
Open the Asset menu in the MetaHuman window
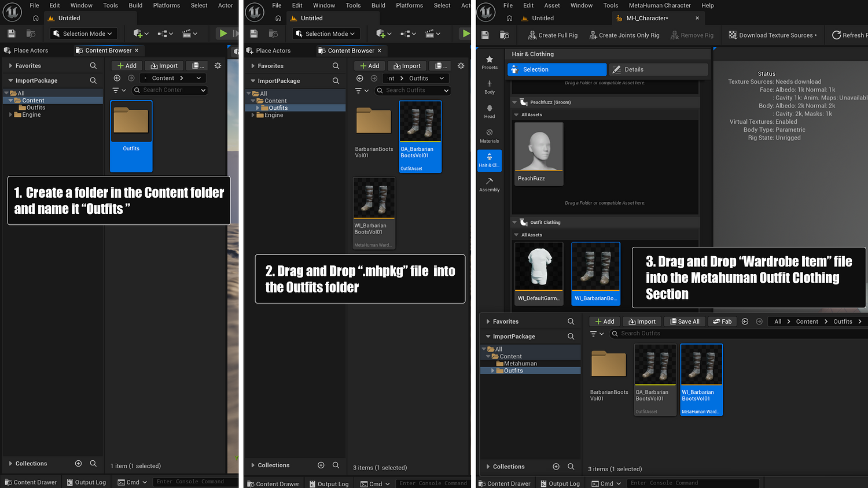pos(552,5)
